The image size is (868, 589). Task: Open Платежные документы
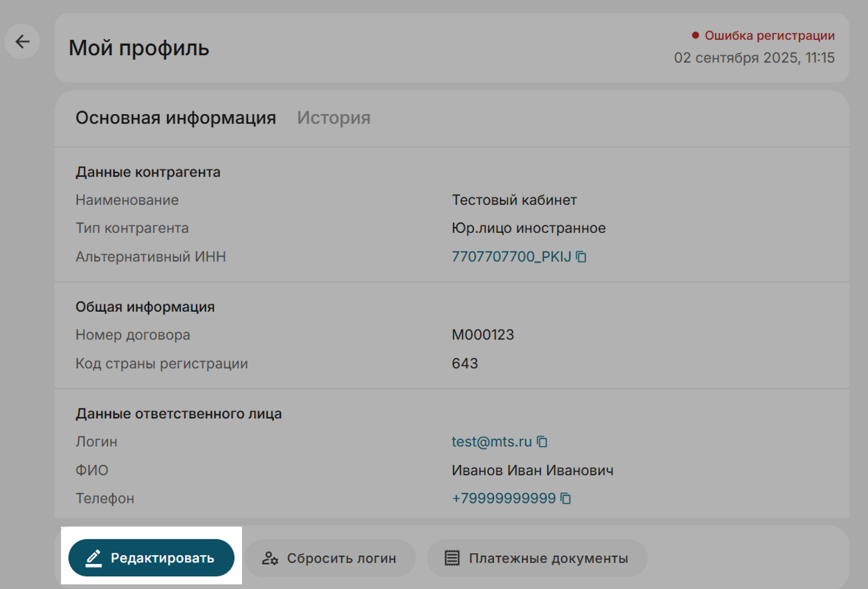tap(536, 558)
